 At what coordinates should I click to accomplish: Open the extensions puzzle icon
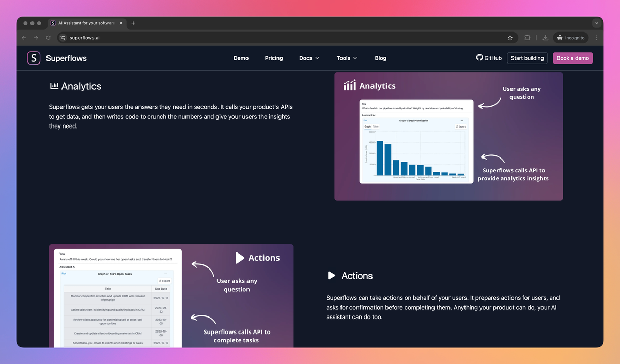pyautogui.click(x=528, y=38)
